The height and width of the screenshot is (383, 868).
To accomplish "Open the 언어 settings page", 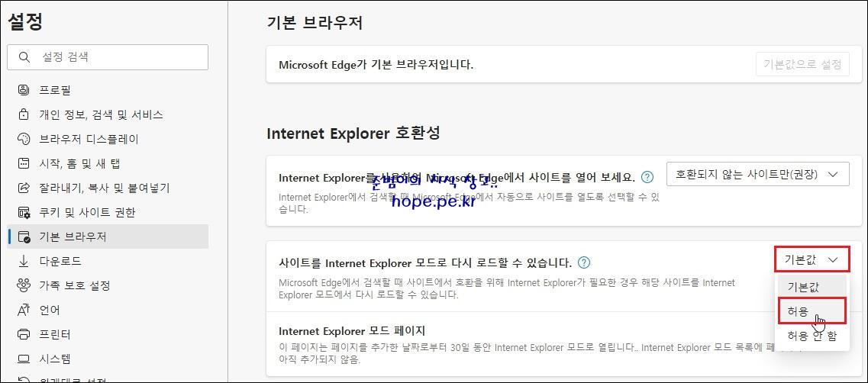I will (108, 310).
